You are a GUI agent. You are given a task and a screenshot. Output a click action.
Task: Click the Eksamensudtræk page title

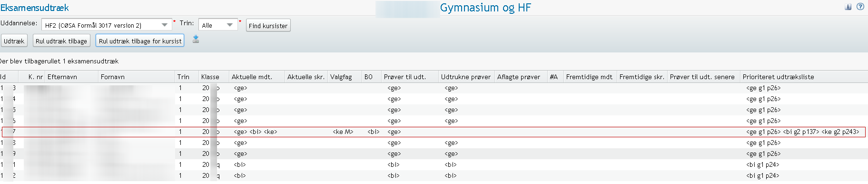[x=35, y=8]
